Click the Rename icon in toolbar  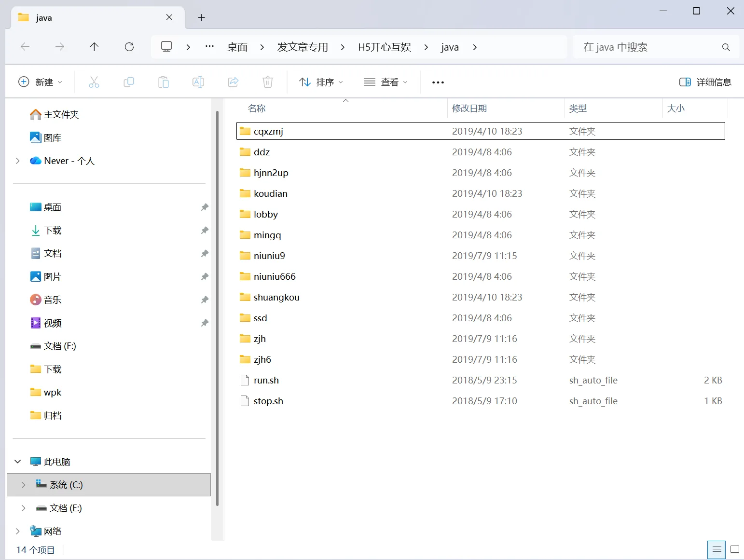click(x=198, y=82)
